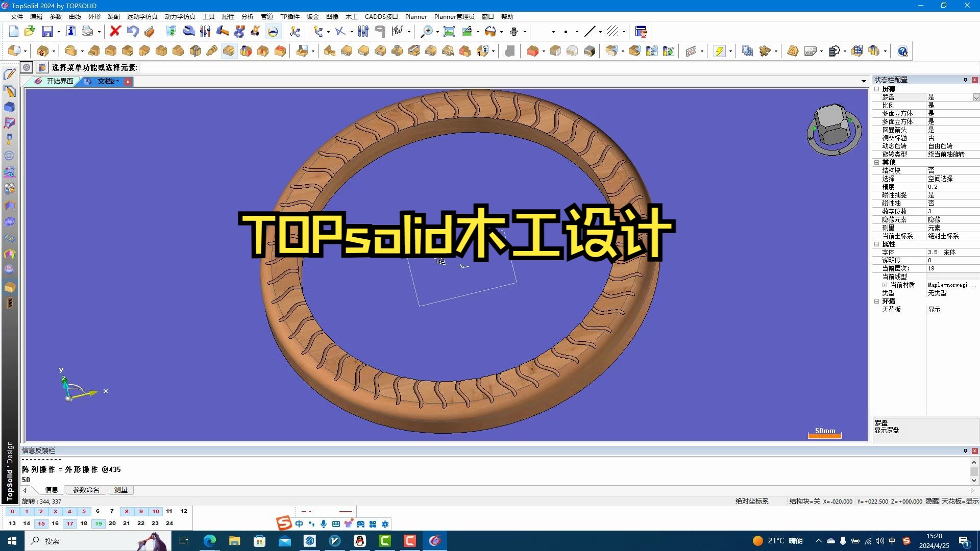Click the information 'i' icon in toolbar
Image resolution: width=980 pixels, height=551 pixels.
point(71,32)
